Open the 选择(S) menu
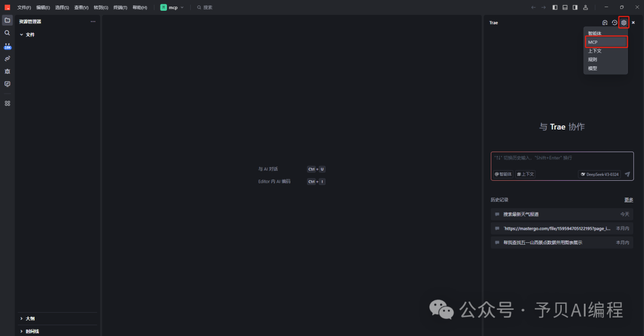 point(62,7)
